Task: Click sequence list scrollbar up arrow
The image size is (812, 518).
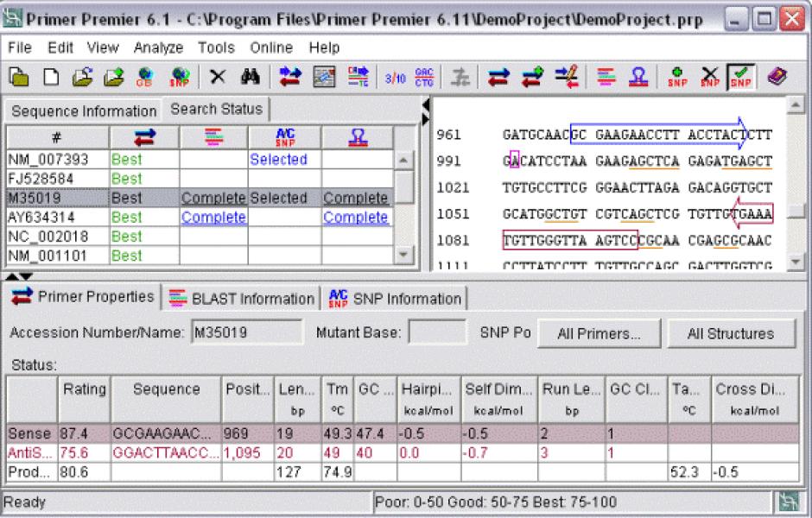Action: click(x=404, y=160)
